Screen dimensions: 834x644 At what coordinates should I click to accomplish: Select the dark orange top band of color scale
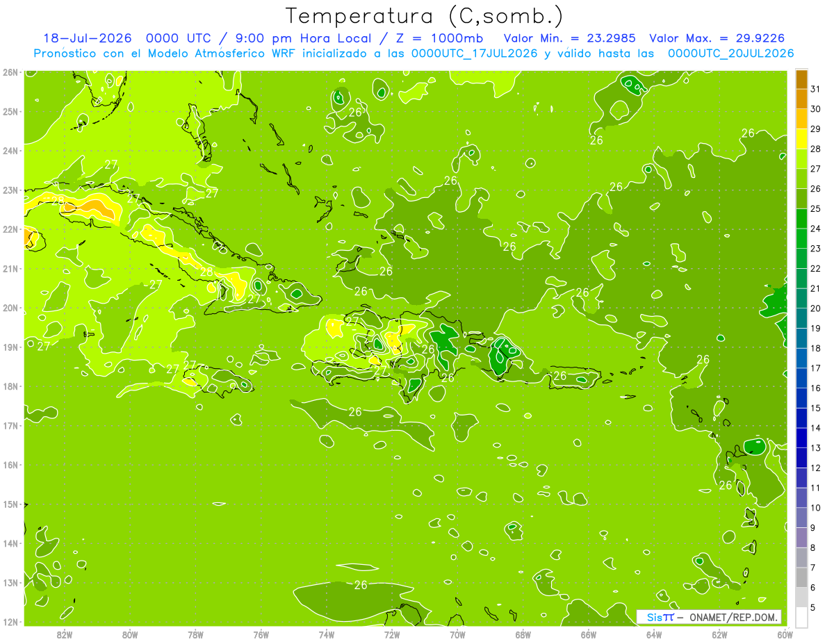tap(801, 79)
